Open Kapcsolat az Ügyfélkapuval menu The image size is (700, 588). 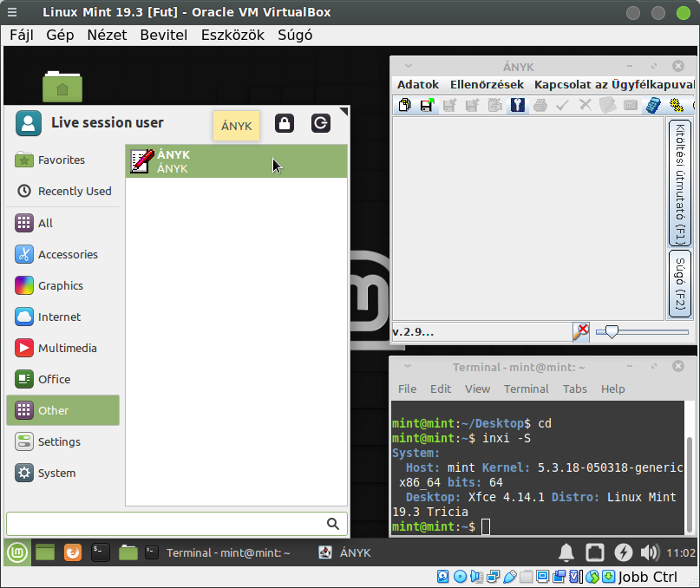[x=614, y=84]
